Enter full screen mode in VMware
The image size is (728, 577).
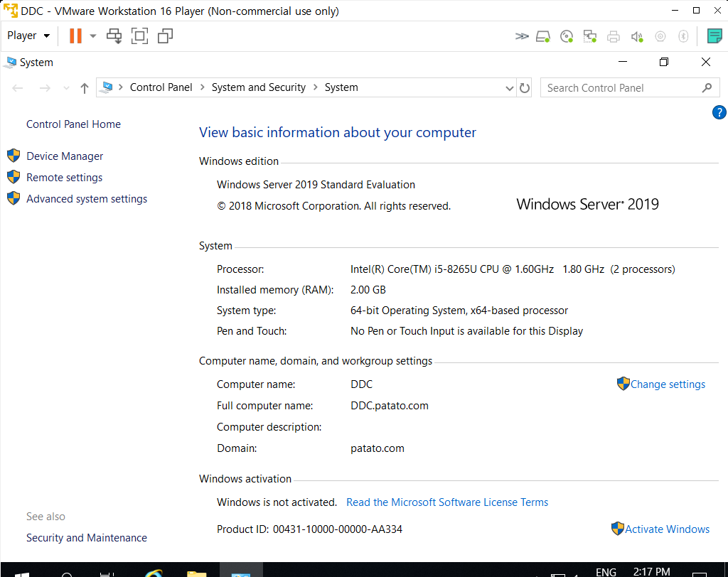point(140,36)
